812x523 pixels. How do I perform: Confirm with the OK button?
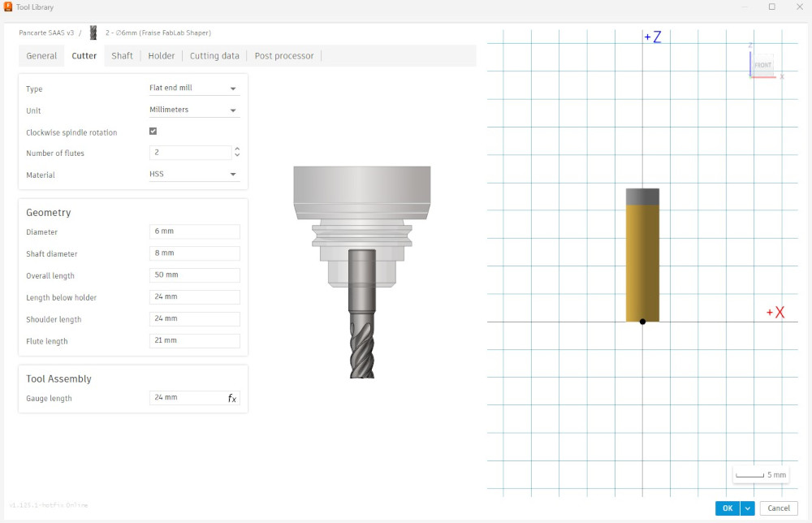728,508
